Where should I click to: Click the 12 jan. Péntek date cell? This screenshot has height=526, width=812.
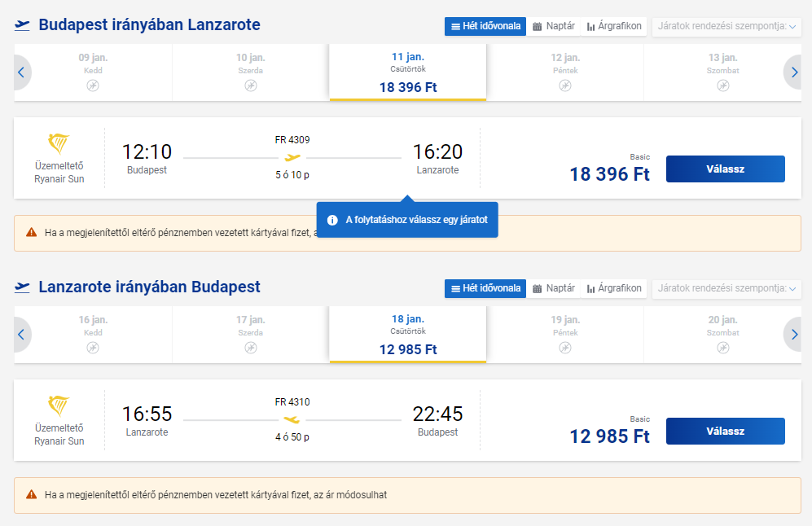pyautogui.click(x=564, y=72)
